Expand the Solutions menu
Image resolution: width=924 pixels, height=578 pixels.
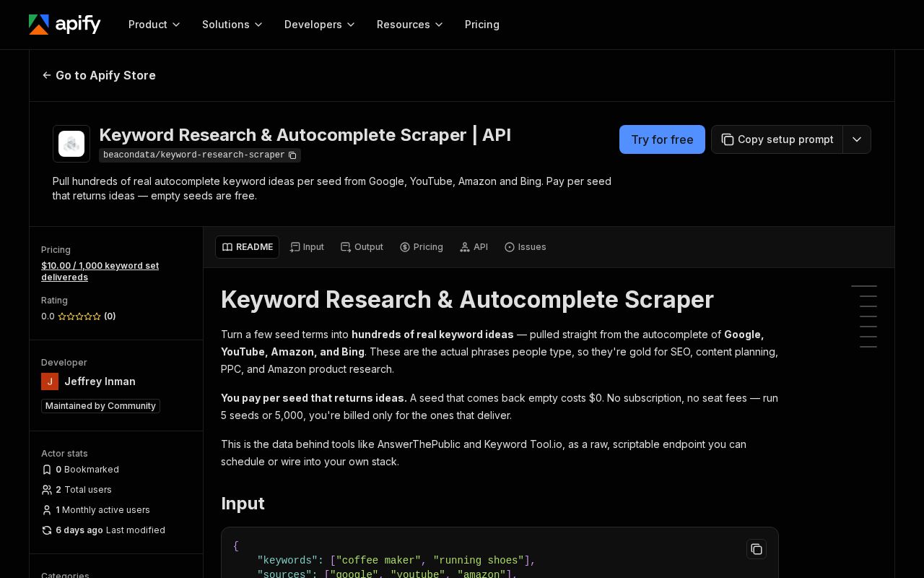point(232,25)
